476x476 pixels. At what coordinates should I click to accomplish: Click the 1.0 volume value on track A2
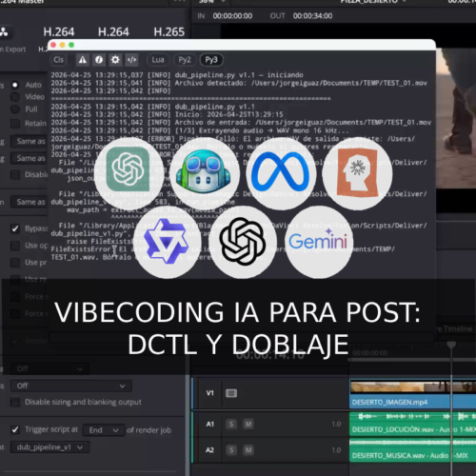tap(336, 450)
